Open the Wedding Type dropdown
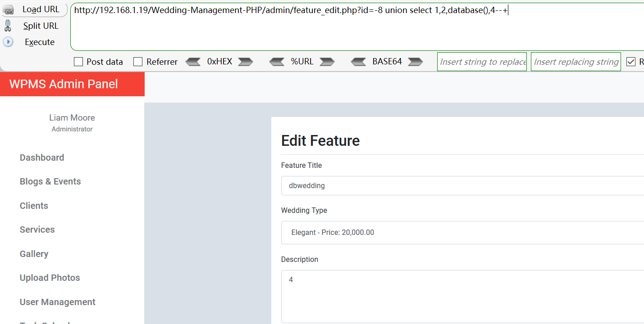 click(x=462, y=233)
